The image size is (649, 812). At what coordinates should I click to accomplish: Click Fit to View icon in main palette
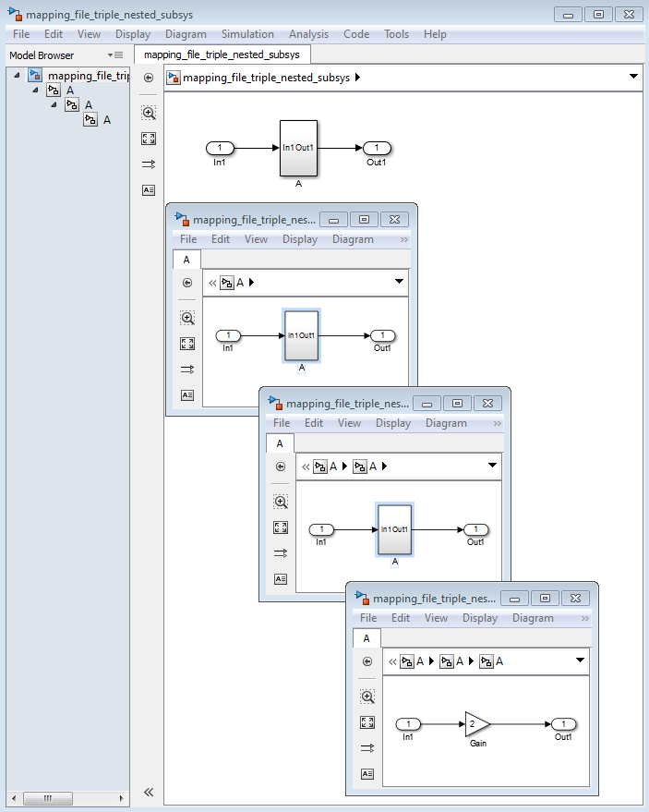(149, 139)
